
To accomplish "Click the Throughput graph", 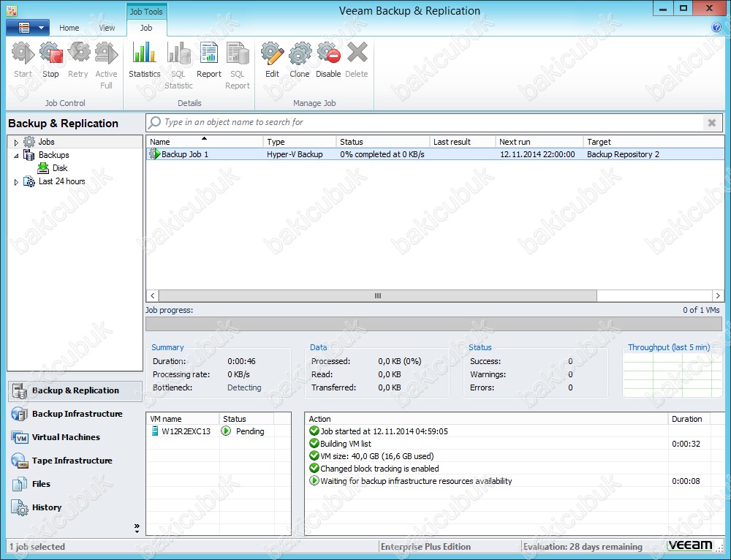I will click(673, 375).
